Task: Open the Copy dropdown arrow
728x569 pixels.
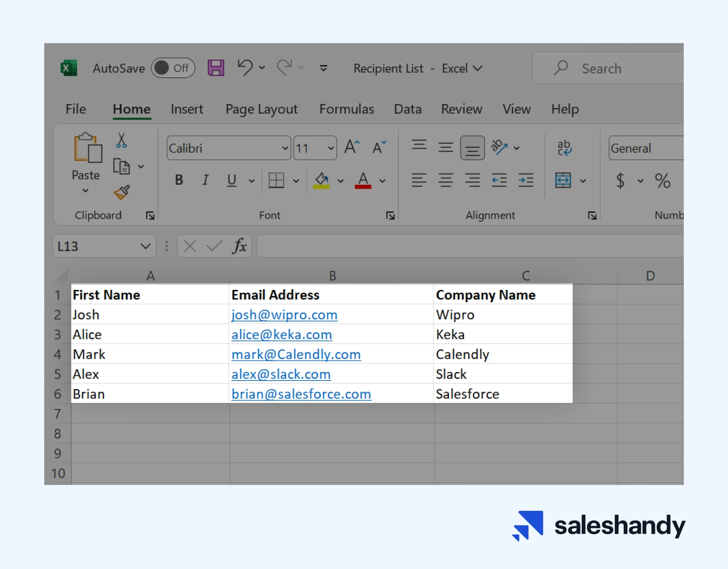Action: point(141,167)
